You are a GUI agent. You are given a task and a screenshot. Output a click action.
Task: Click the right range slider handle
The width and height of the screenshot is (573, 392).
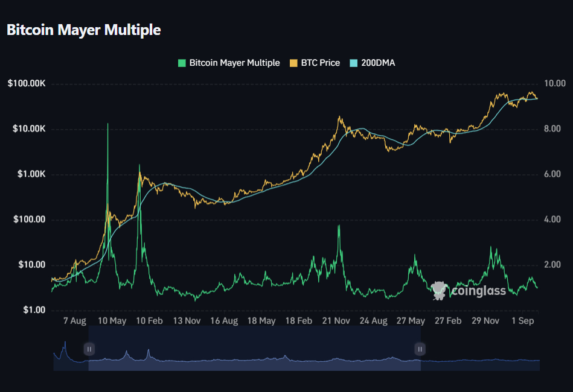(x=420, y=349)
